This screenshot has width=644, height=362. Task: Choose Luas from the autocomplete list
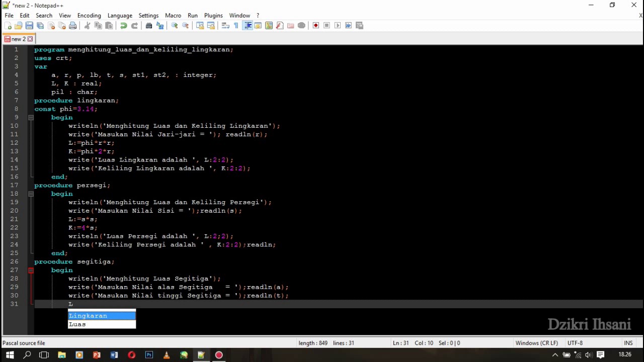[102, 324]
